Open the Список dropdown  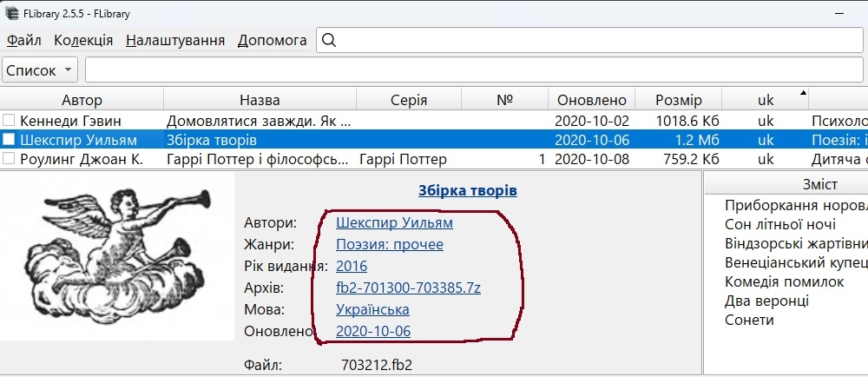tap(40, 70)
